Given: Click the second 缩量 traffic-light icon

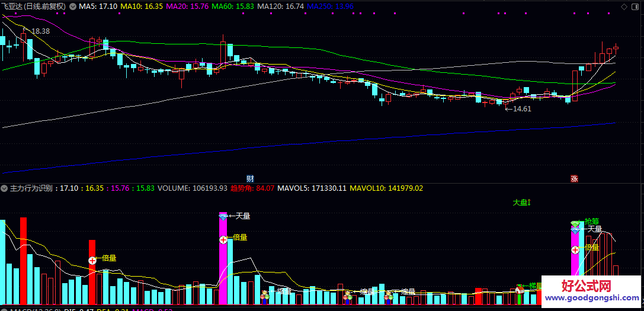Looking at the screenshot, I should (x=347, y=295).
